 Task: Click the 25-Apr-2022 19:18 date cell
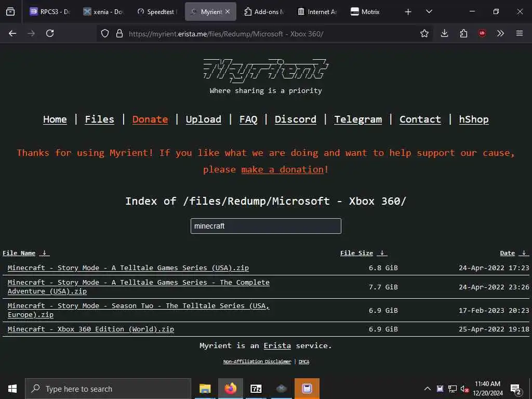click(494, 329)
